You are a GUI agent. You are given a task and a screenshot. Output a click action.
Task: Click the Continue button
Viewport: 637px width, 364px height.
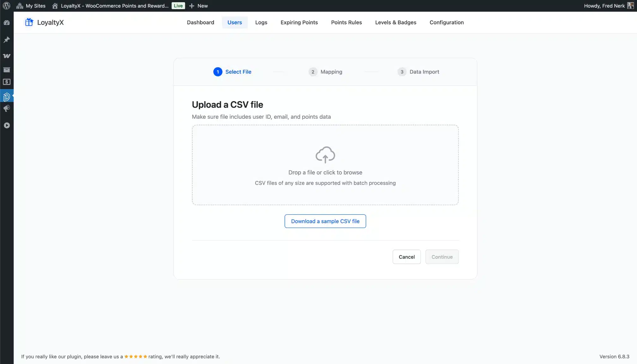point(442,257)
